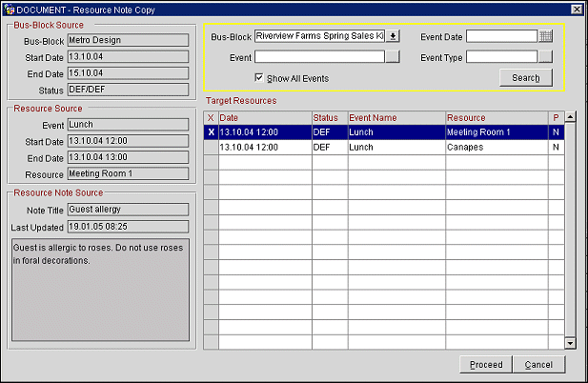Click the Event Type lookup ellipsis button
Screen dimensions: 588x383
[545, 57]
